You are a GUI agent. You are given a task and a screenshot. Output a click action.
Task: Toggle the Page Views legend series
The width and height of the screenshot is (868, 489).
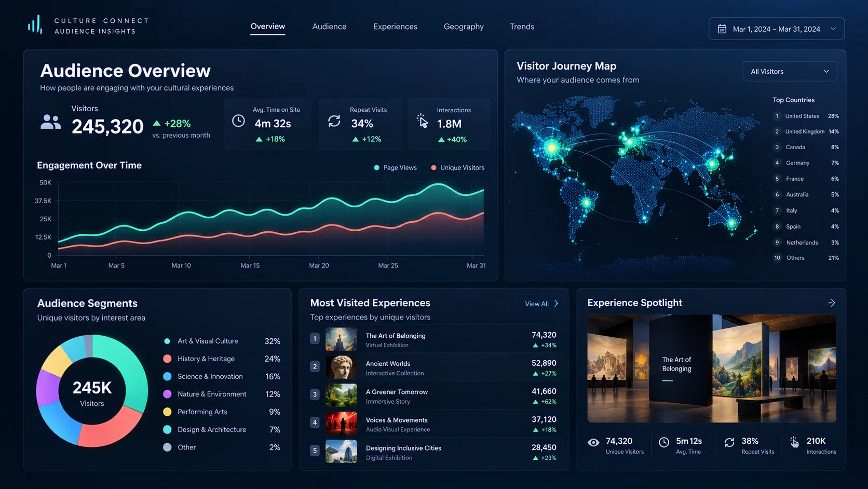pos(395,168)
